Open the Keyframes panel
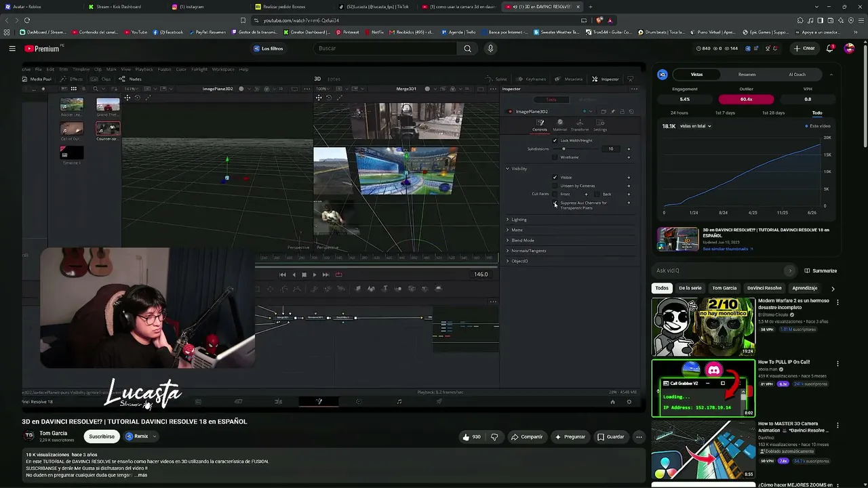 (x=532, y=79)
